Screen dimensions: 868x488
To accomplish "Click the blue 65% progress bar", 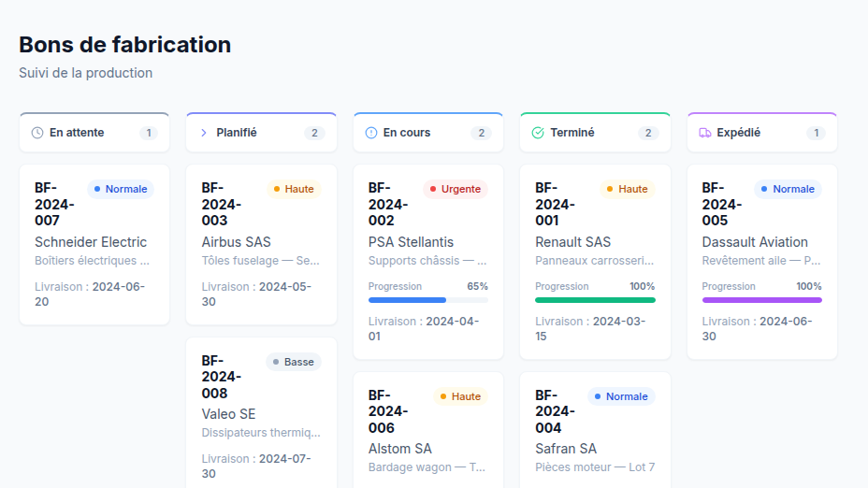I will [x=428, y=300].
